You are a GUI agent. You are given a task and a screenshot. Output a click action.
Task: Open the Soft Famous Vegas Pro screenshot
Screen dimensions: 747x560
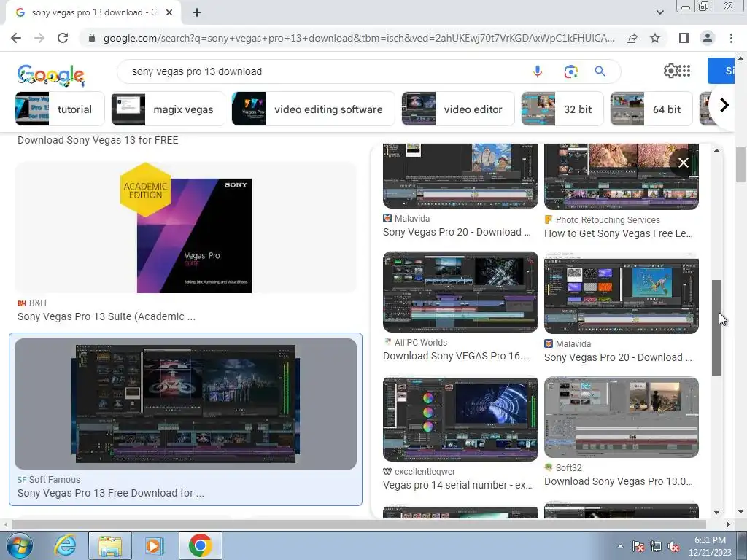click(186, 404)
